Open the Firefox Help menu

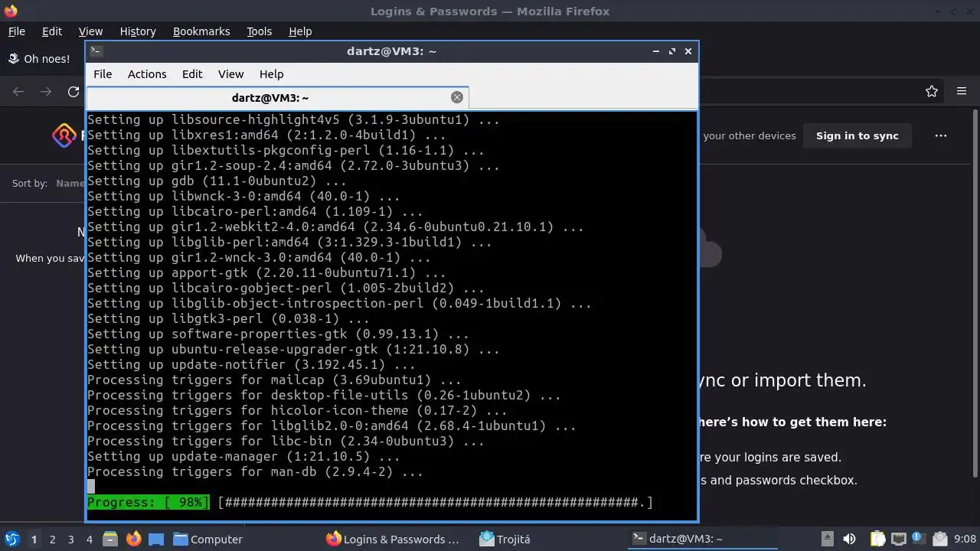tap(300, 31)
